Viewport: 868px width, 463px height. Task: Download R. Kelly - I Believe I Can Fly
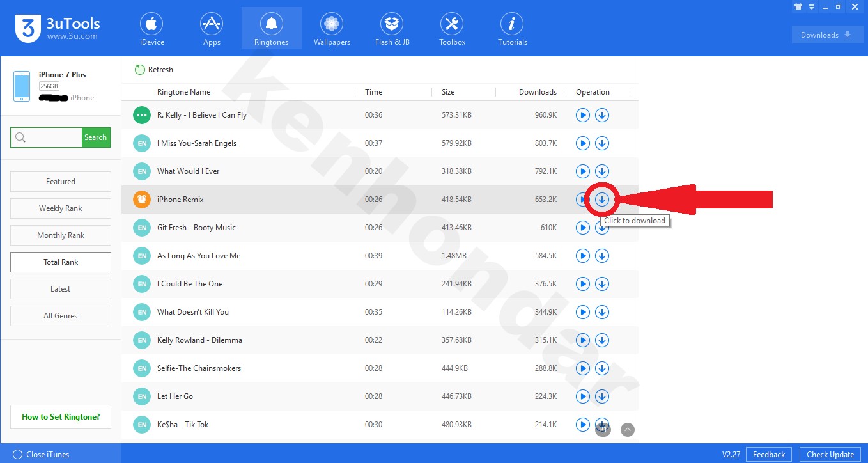pyautogui.click(x=602, y=115)
